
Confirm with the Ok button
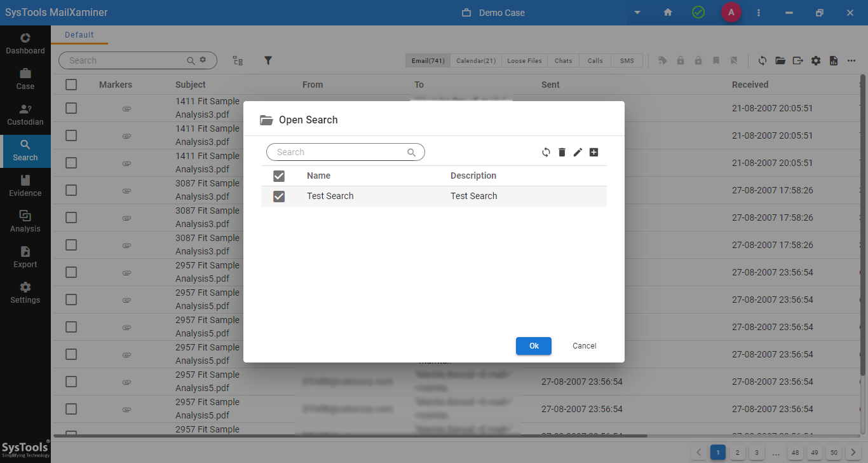pos(534,346)
